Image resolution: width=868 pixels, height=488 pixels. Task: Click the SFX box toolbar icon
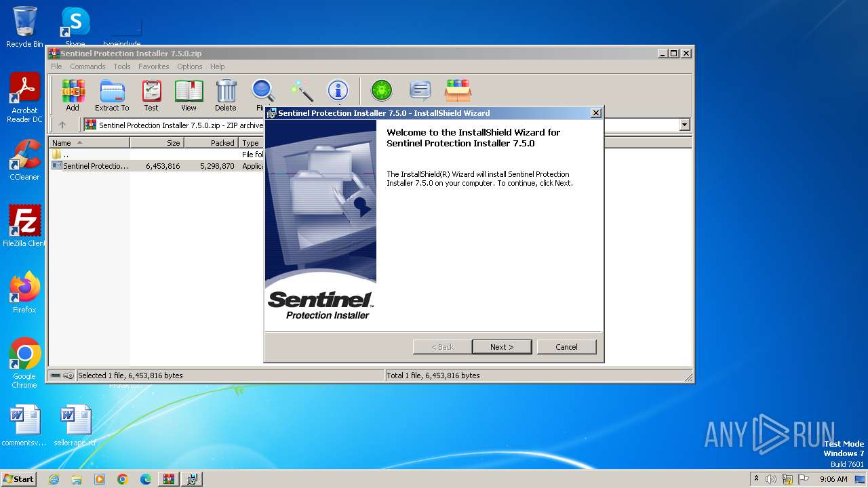click(458, 90)
